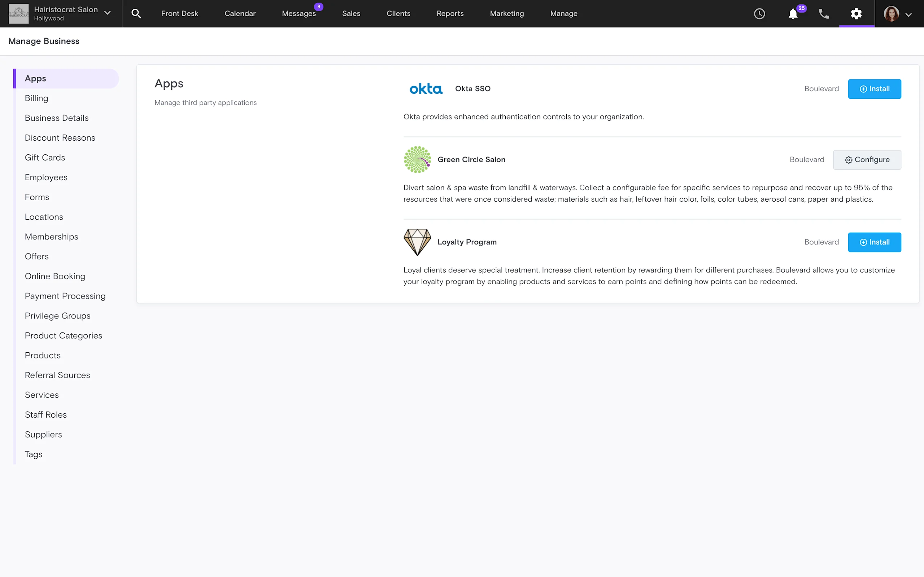Click the Hairistocrat Salon logo thumbnail
The image size is (924, 577).
18,14
